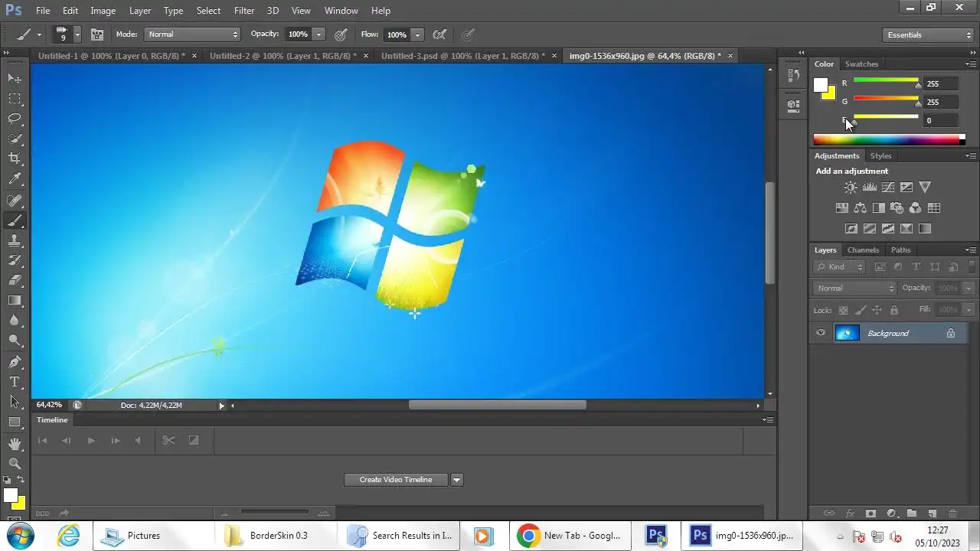Screen dimensions: 980x551
Task: Click the Create Video Timeline button
Action: [396, 480]
